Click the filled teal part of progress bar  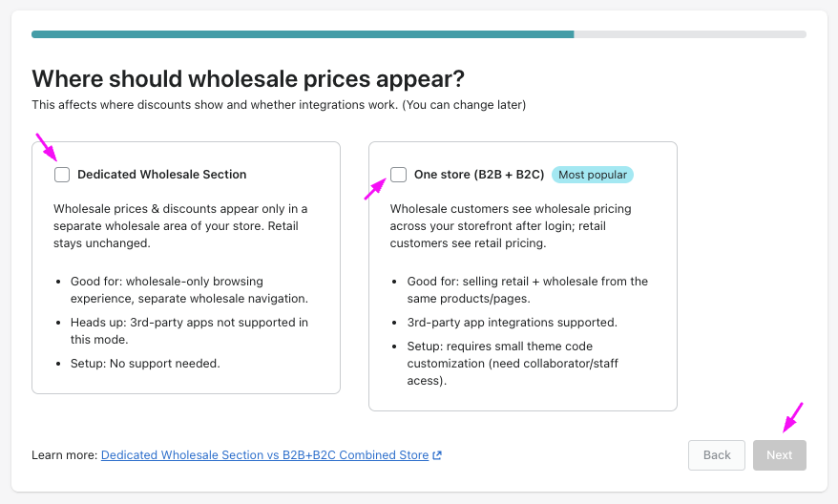(x=302, y=34)
